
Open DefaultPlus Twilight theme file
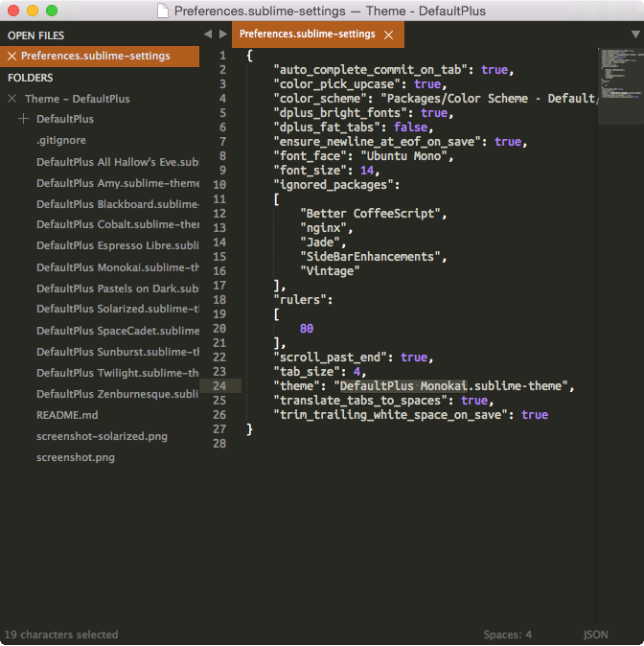point(118,373)
